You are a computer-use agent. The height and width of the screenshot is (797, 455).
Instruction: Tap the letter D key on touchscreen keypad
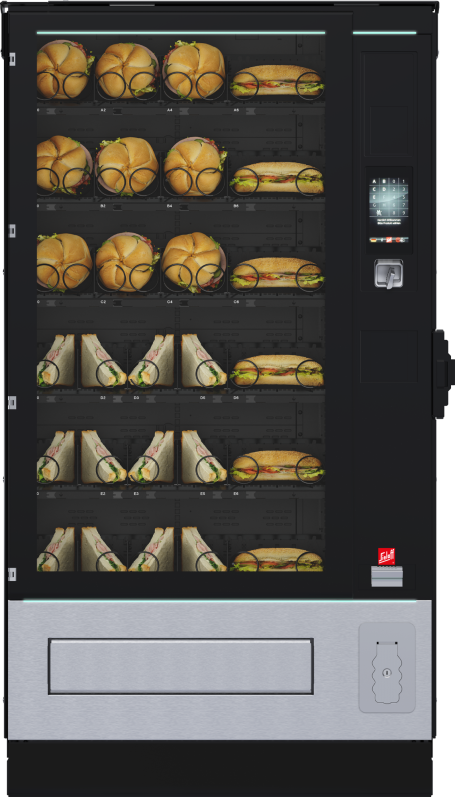pyautogui.click(x=384, y=189)
